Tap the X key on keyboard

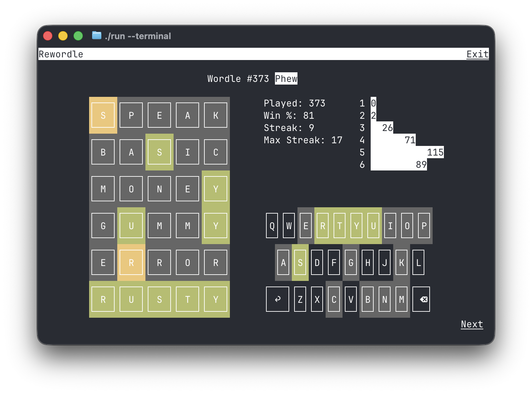[x=317, y=299]
